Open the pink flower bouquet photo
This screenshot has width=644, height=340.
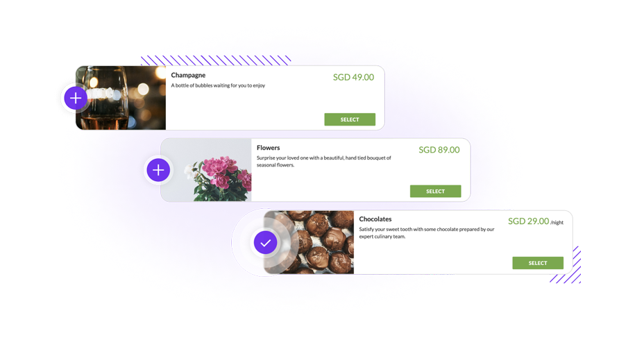[206, 169]
